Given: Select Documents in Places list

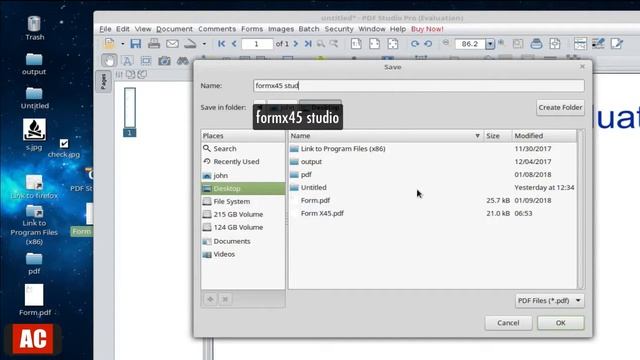Looking at the screenshot, I should pyautogui.click(x=243, y=241).
